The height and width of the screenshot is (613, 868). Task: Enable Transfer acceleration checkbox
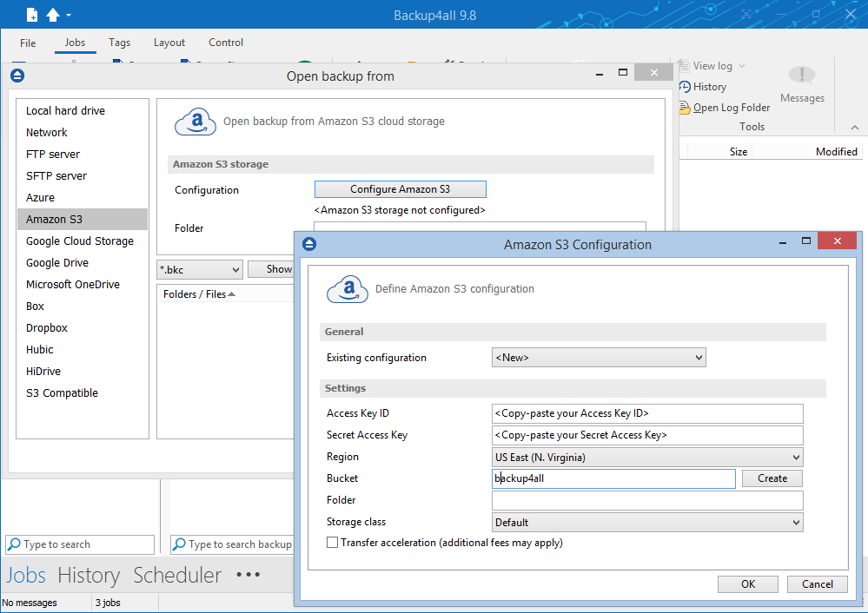332,543
